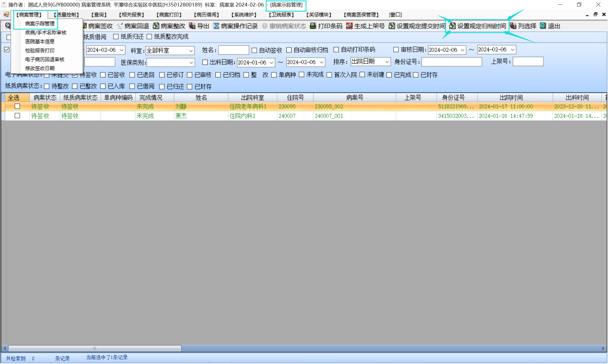
Task: Click the 病案整改 toolbar icon
Action: point(156,26)
